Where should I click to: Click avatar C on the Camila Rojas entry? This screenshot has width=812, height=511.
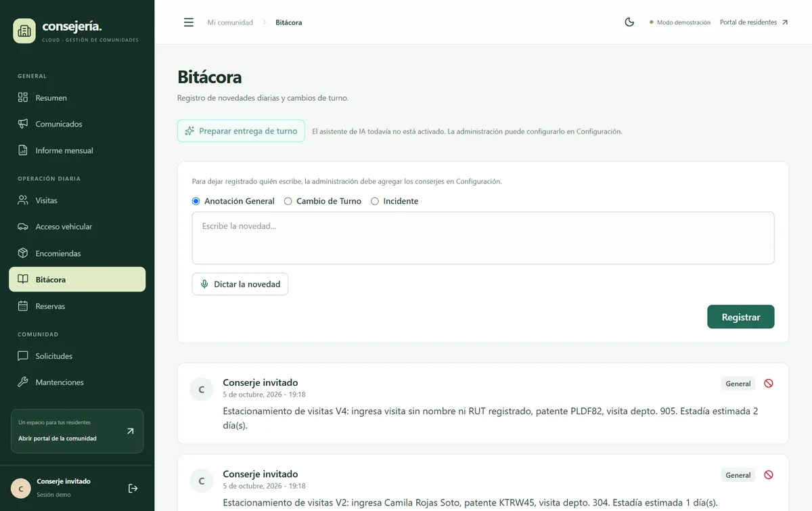[x=202, y=481]
